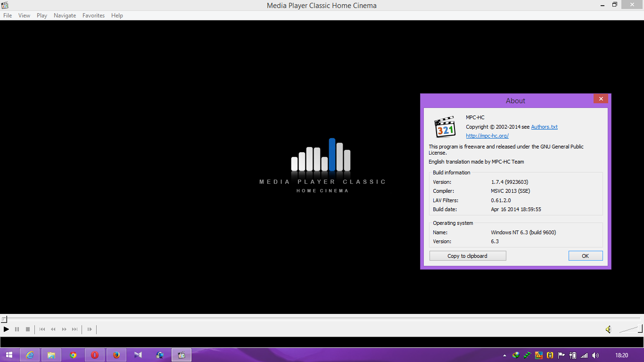Skip to next track button
The width and height of the screenshot is (644, 362).
[x=75, y=329]
